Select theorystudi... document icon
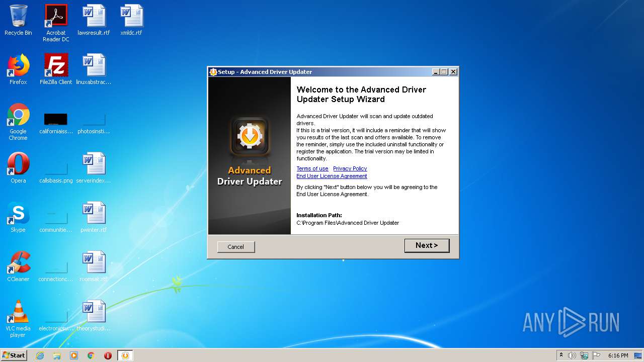Image resolution: width=644 pixels, height=362 pixels. coord(94,316)
